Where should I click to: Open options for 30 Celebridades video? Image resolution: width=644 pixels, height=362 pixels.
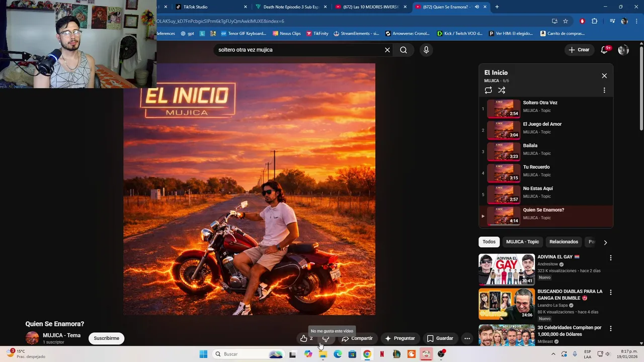611,328
